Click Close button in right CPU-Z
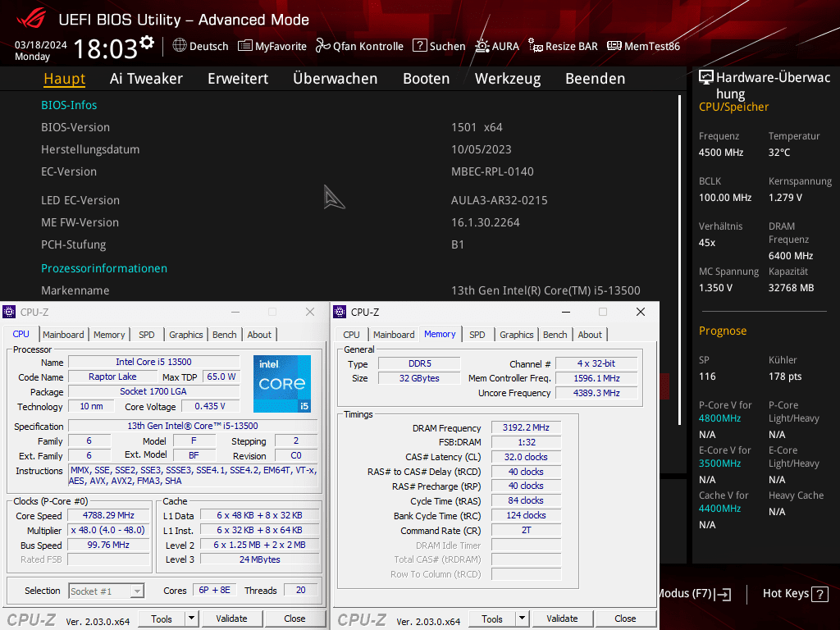The image size is (840, 630). click(x=625, y=619)
